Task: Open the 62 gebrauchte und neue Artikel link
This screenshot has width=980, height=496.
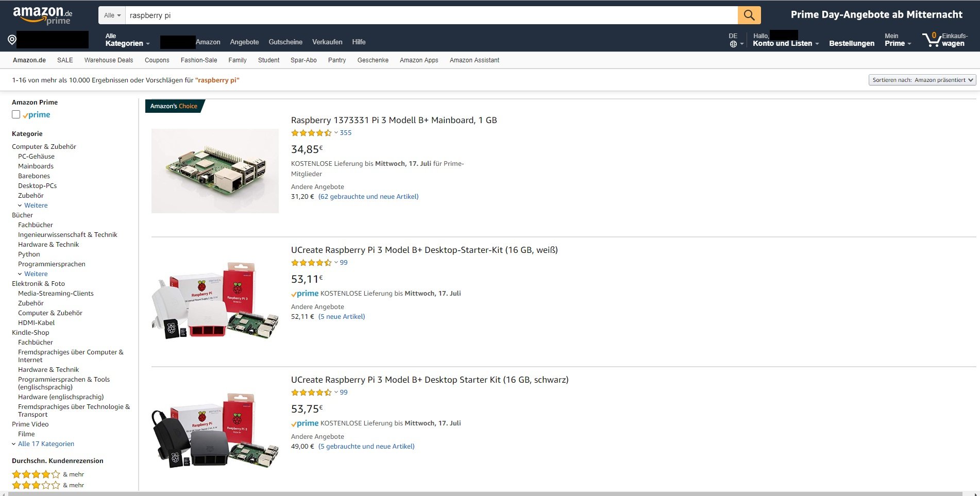Action: tap(368, 196)
